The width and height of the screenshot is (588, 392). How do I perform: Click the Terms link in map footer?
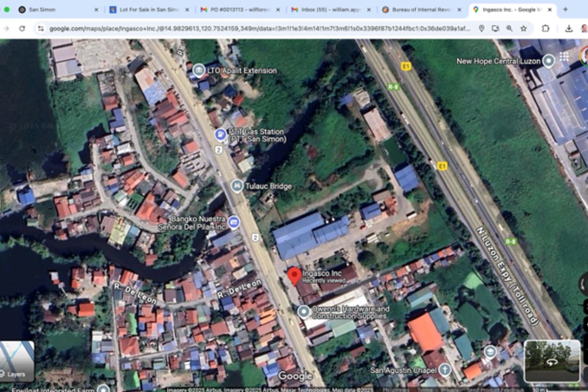[x=425, y=390]
